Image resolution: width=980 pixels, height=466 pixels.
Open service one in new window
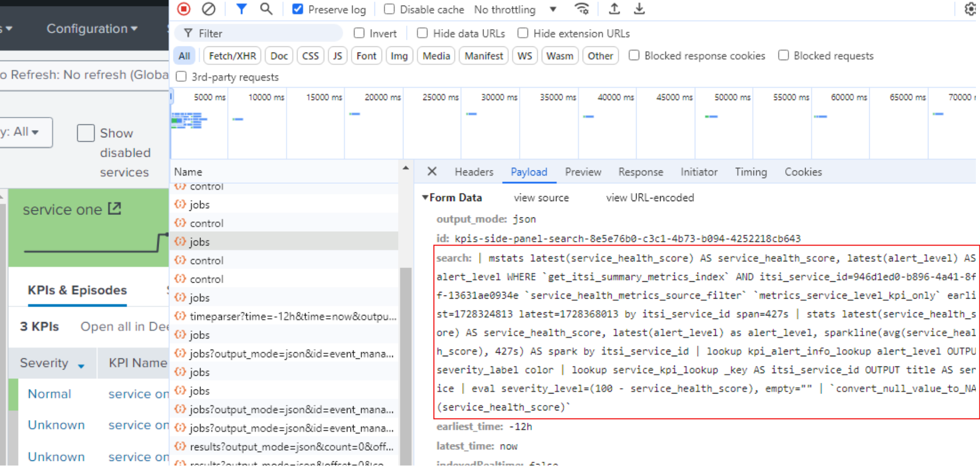tap(116, 208)
